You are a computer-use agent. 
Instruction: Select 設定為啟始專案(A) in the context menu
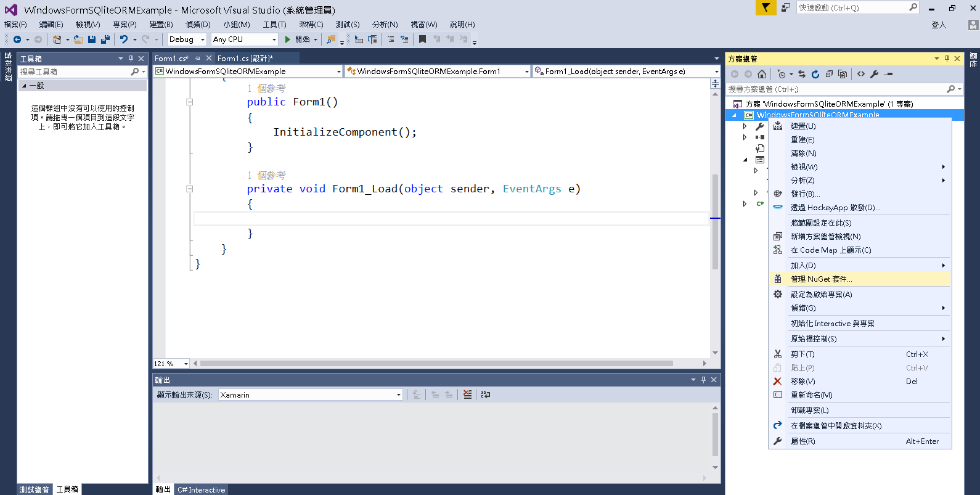pos(860,295)
